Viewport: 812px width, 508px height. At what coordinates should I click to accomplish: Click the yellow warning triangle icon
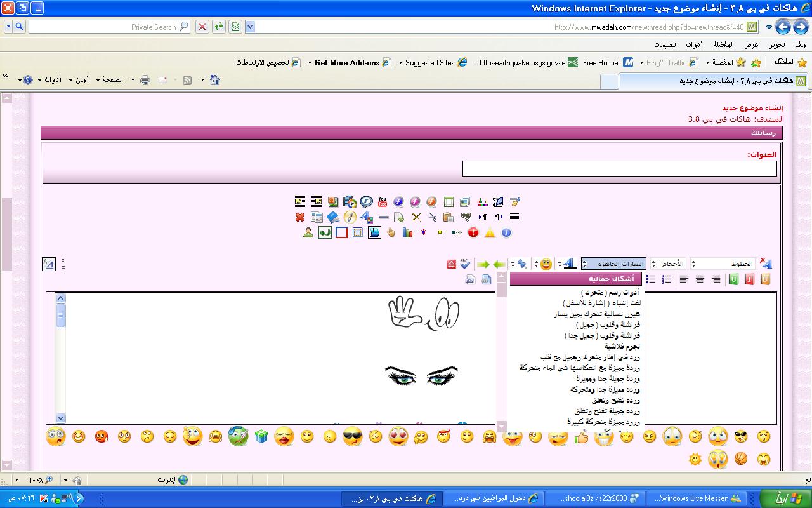[x=490, y=233]
